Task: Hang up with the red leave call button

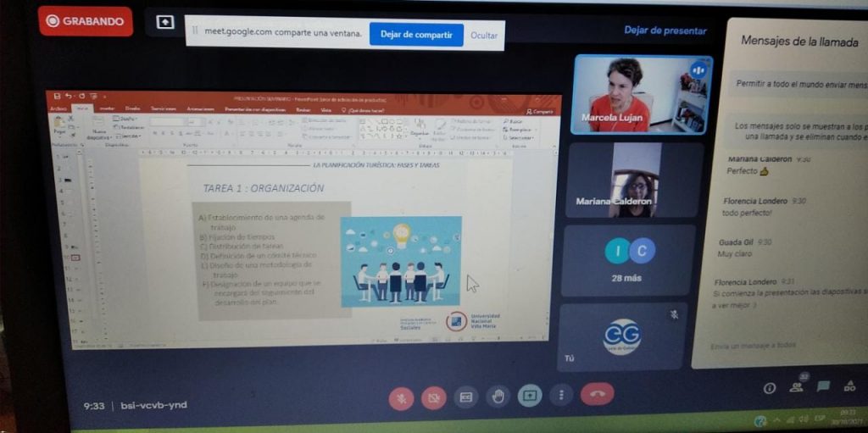Action: 597,394
